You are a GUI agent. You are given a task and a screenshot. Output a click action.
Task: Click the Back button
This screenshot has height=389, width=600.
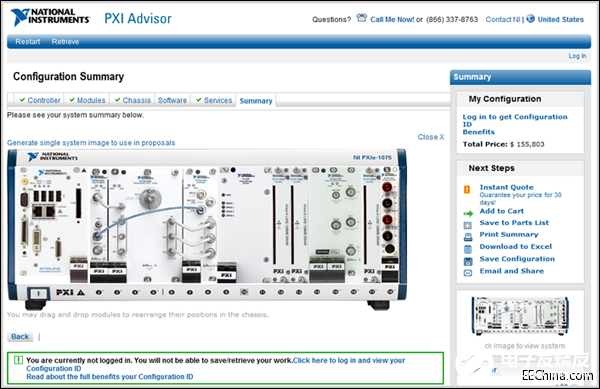click(x=20, y=337)
